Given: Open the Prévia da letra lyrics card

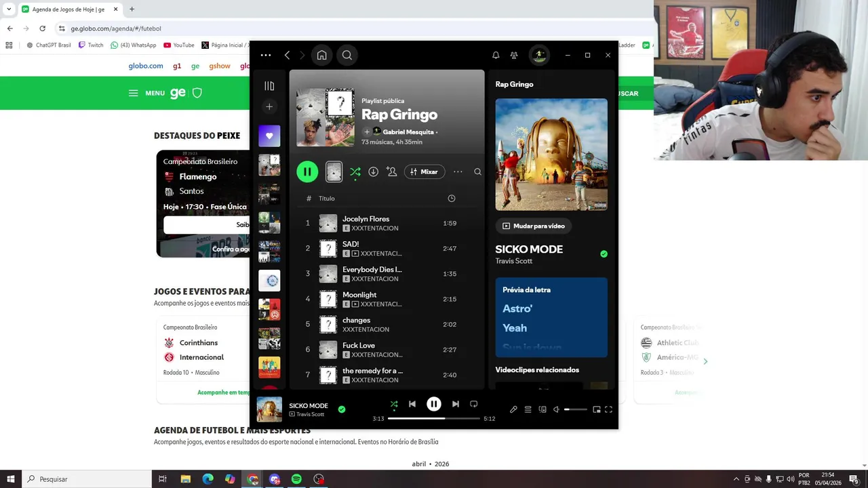Looking at the screenshot, I should [x=551, y=317].
